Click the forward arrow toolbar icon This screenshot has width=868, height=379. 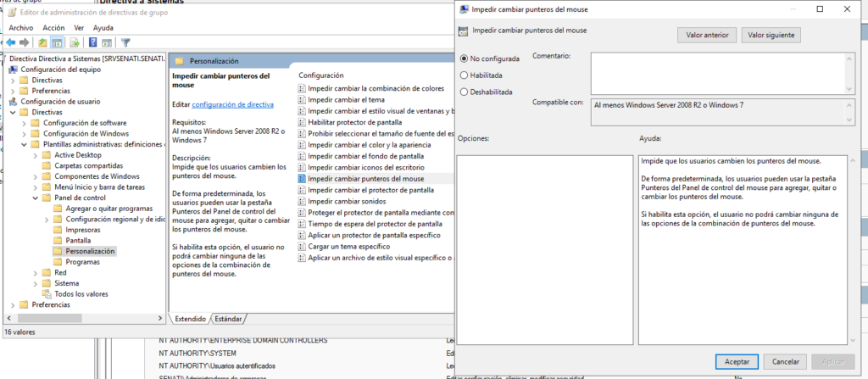point(25,42)
